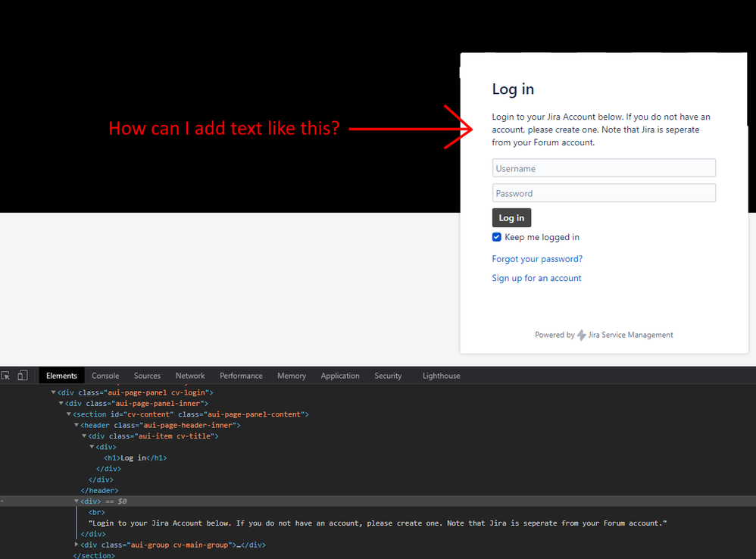The image size is (756, 559).
Task: Switch to the Application tab
Action: click(x=339, y=375)
